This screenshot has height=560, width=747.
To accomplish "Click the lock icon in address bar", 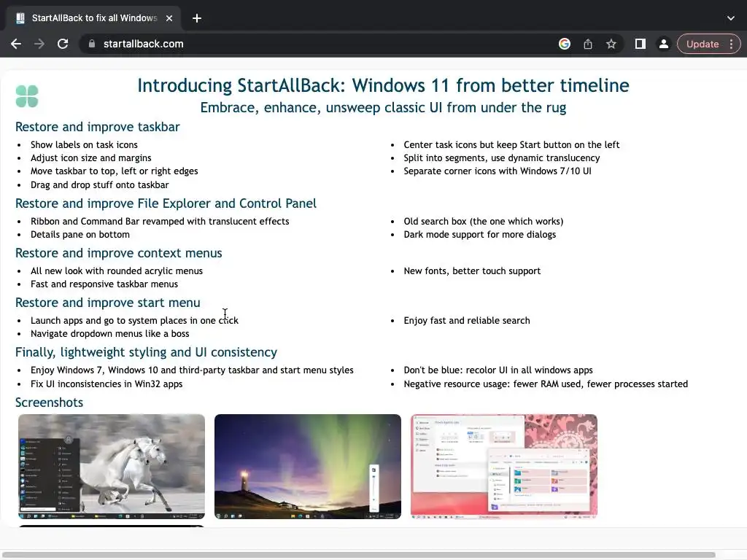I will pyautogui.click(x=92, y=44).
